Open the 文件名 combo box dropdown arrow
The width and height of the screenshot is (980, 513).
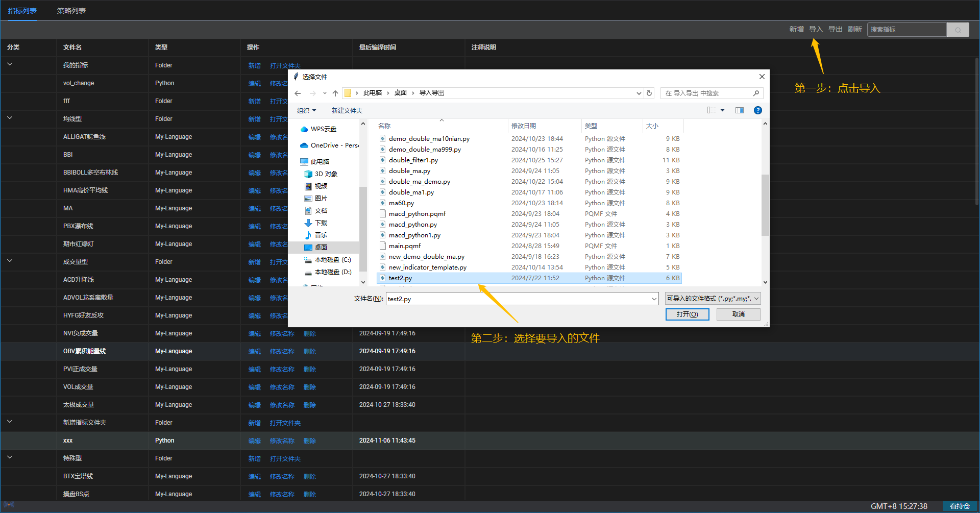click(654, 299)
